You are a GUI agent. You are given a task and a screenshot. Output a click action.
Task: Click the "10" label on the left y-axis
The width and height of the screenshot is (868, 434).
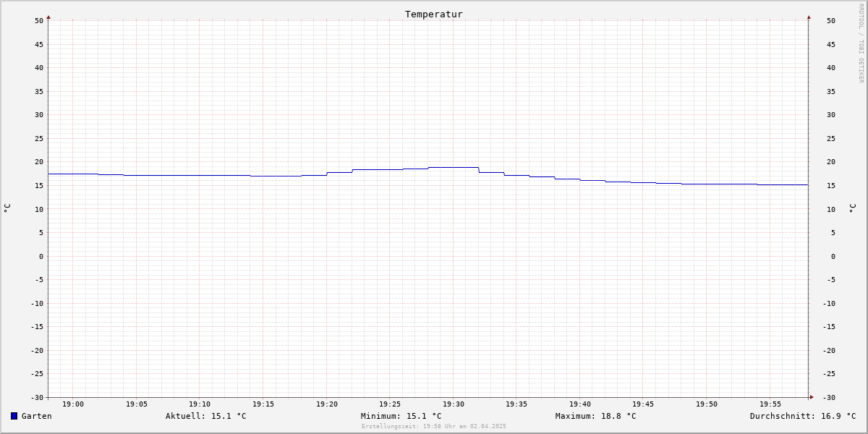click(39, 209)
